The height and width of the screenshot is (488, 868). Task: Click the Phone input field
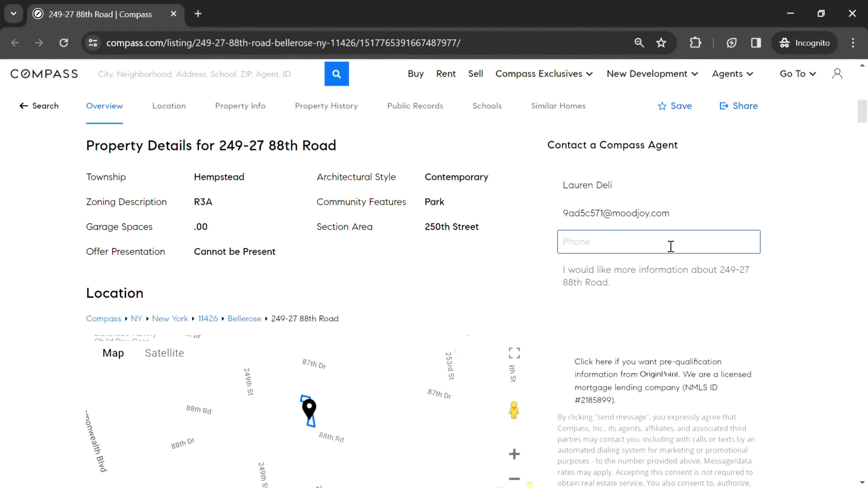click(659, 241)
